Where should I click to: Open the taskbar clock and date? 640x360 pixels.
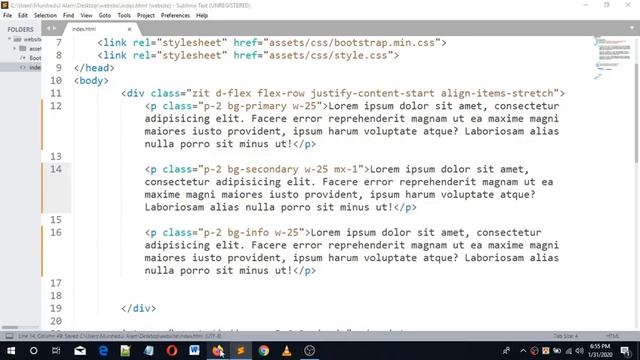pyautogui.click(x=600, y=351)
